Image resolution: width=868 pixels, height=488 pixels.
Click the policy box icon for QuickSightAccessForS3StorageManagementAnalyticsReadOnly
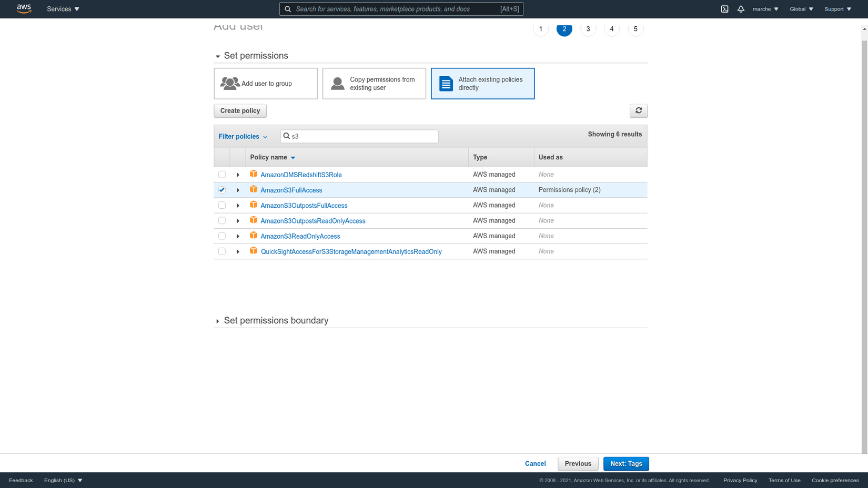(x=254, y=251)
